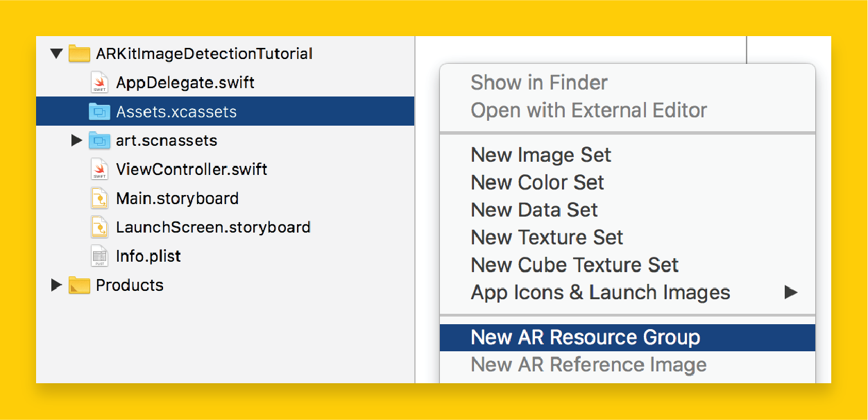
Task: Select New Data Set option
Action: click(x=534, y=210)
